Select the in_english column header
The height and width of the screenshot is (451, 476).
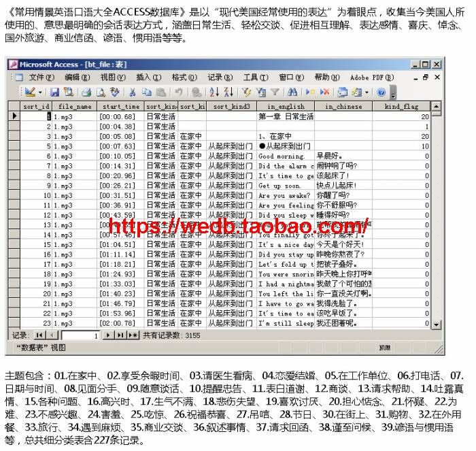[286, 106]
